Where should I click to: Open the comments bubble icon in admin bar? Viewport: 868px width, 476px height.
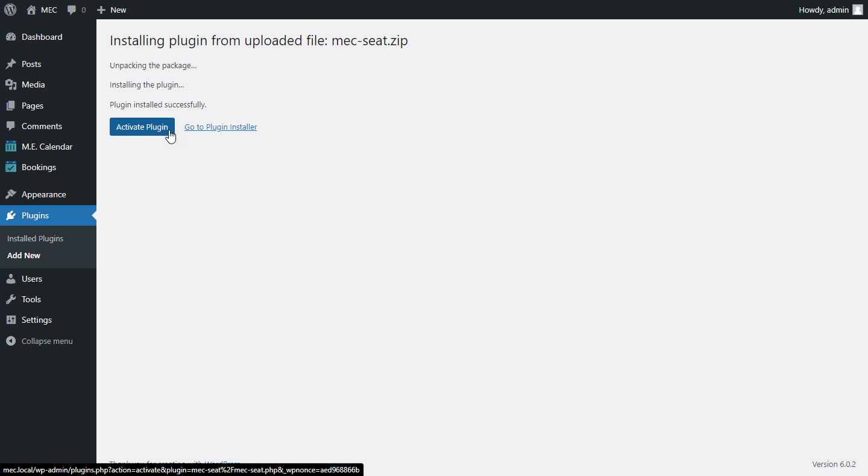[72, 10]
